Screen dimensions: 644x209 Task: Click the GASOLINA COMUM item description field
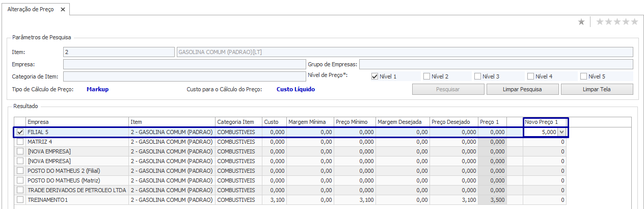click(x=405, y=52)
